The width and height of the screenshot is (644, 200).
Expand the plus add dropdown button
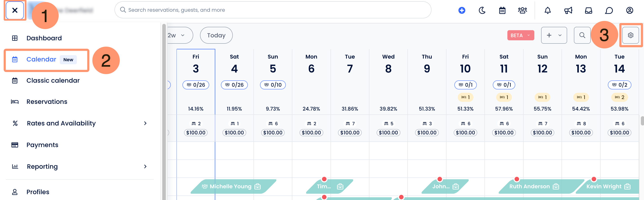pos(554,35)
